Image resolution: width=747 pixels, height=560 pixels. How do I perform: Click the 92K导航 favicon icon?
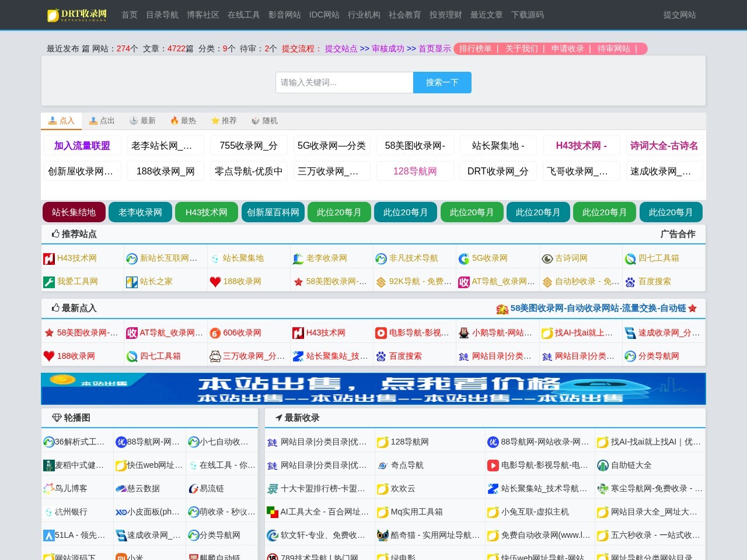(x=381, y=282)
